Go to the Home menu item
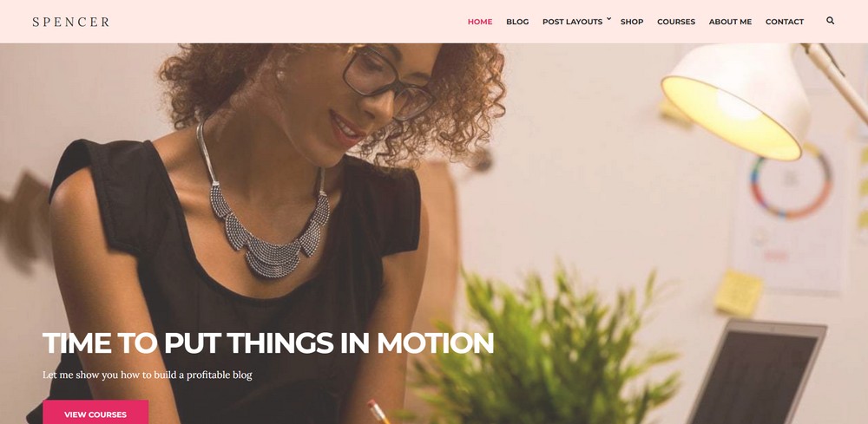 (x=480, y=22)
